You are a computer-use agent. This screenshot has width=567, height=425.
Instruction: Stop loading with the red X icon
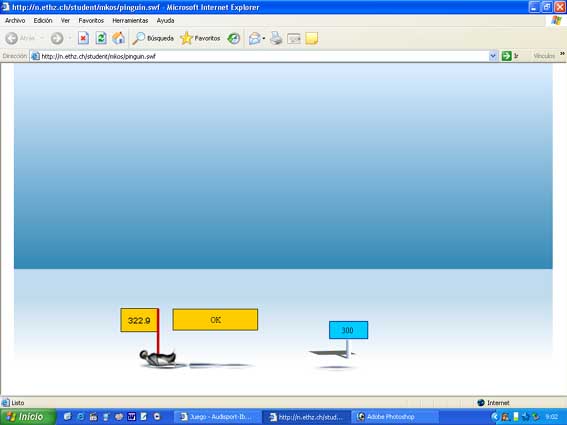pos(83,38)
